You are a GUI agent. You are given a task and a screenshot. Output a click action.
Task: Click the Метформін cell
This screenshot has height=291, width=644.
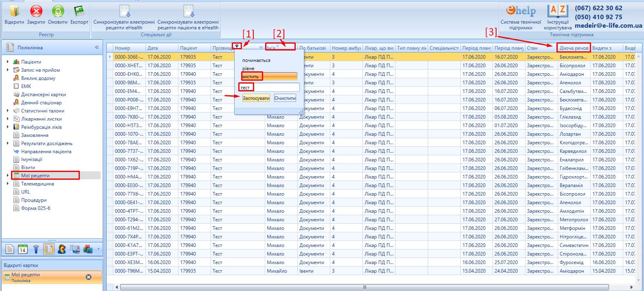574,228
